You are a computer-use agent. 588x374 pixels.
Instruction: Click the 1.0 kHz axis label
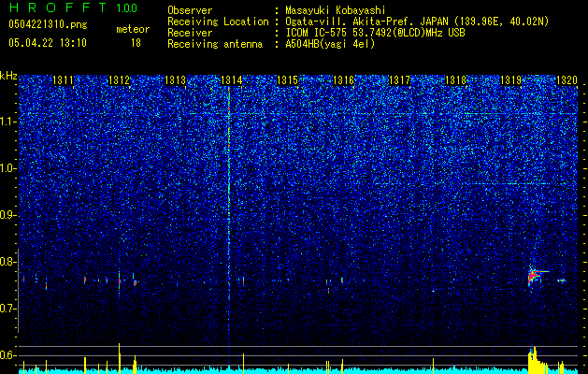coord(8,169)
